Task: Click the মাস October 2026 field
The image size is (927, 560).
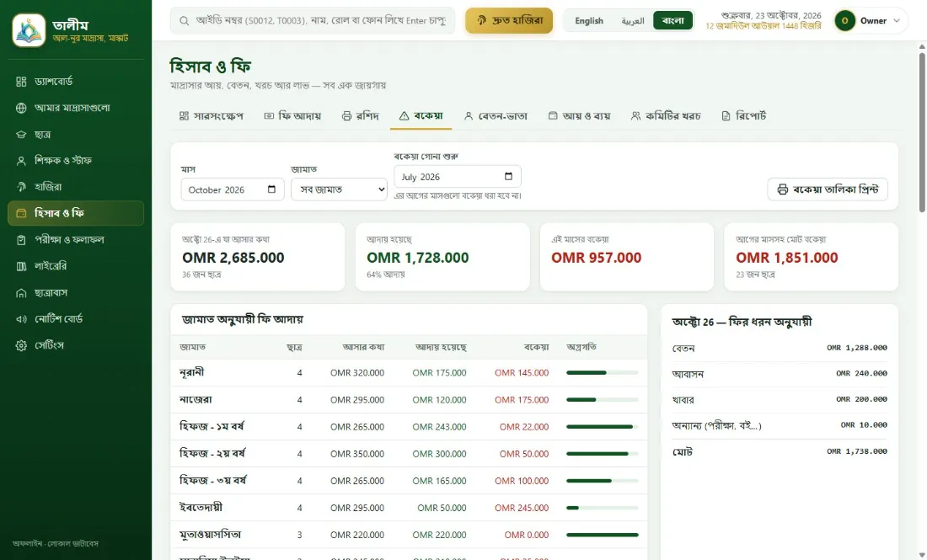Action: coord(233,189)
